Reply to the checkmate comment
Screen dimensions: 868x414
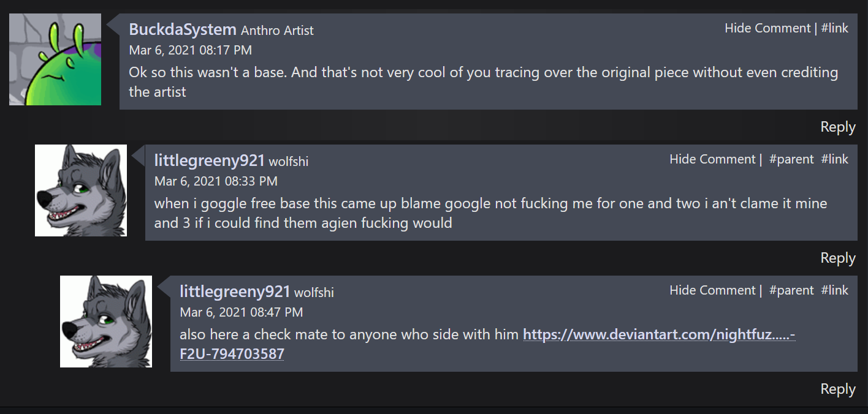point(838,390)
